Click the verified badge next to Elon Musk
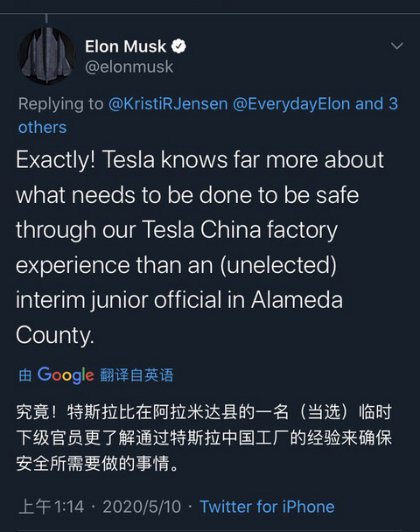This screenshot has height=532, width=420. [x=178, y=46]
